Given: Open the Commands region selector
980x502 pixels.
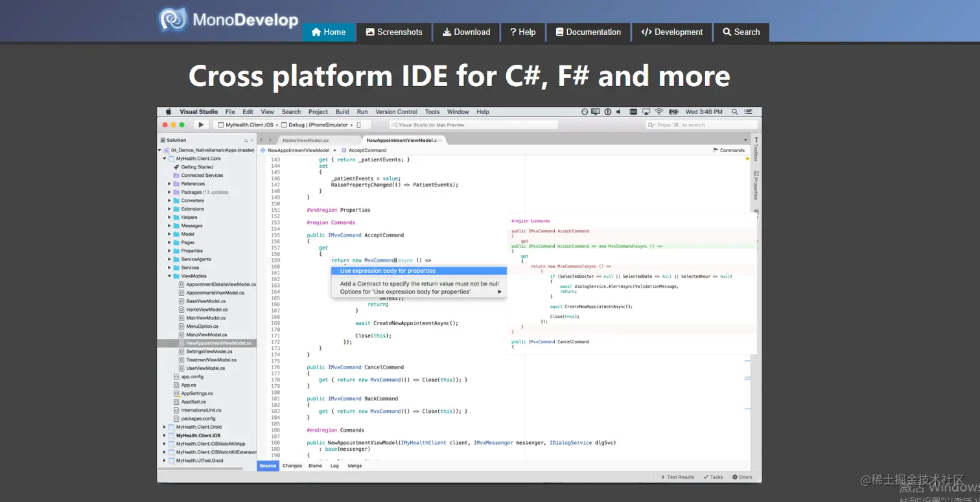Looking at the screenshot, I should point(729,150).
